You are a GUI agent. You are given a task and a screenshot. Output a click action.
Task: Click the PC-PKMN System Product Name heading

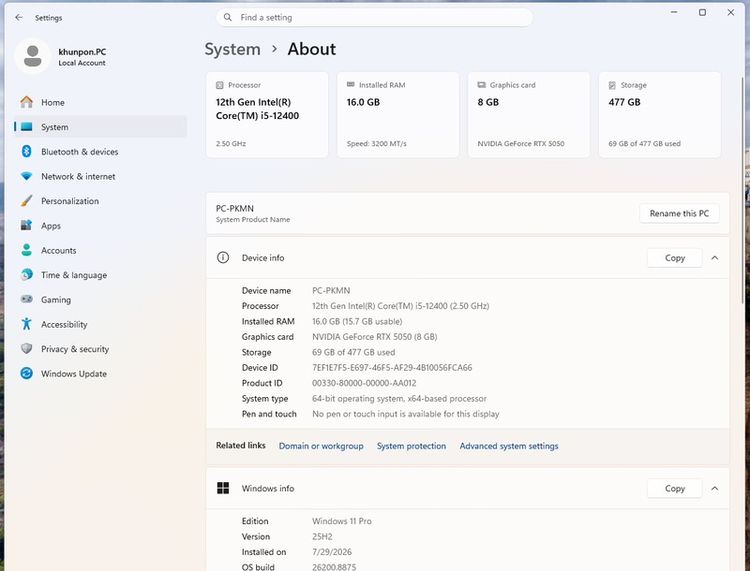[x=253, y=213]
